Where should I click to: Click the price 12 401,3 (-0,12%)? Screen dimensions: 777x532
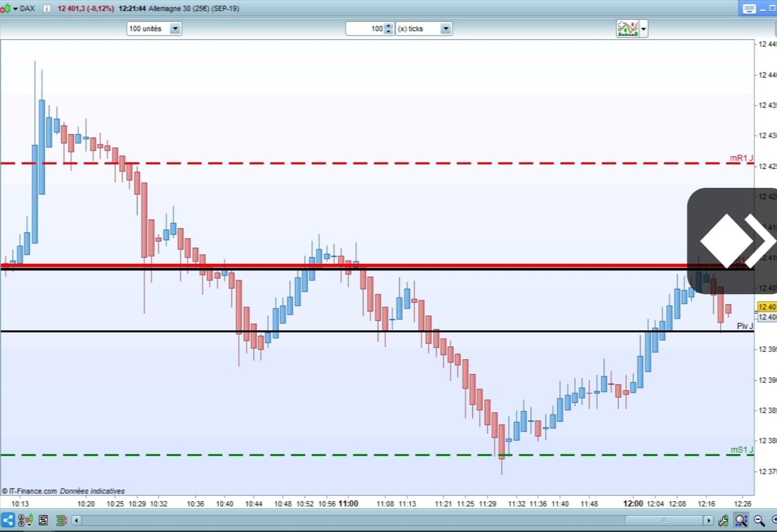pos(86,8)
